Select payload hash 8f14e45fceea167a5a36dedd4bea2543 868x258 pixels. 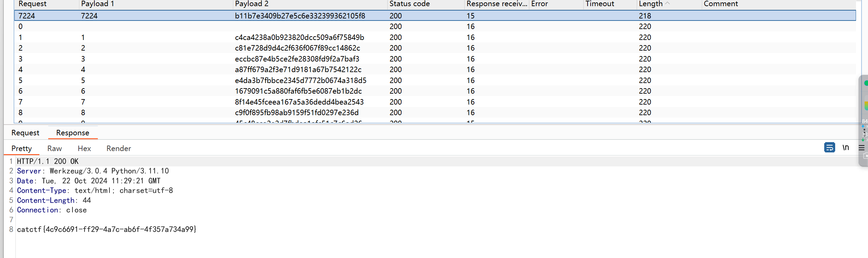(x=299, y=102)
